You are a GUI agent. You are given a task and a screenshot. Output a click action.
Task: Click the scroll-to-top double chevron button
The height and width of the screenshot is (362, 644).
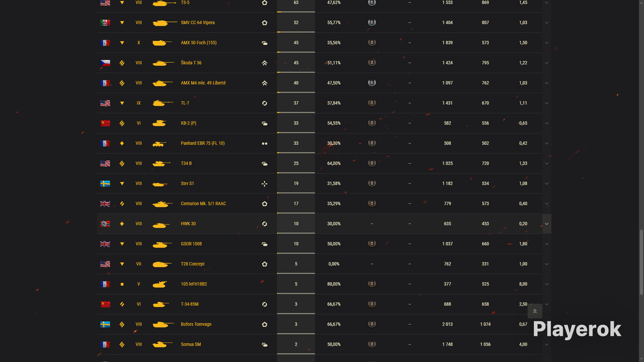pos(535,311)
